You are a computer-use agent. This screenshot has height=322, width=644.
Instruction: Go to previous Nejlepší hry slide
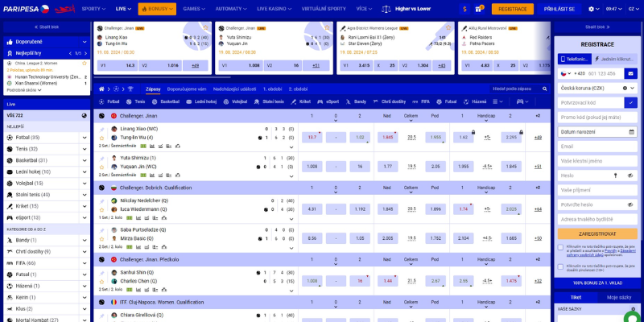tap(70, 53)
